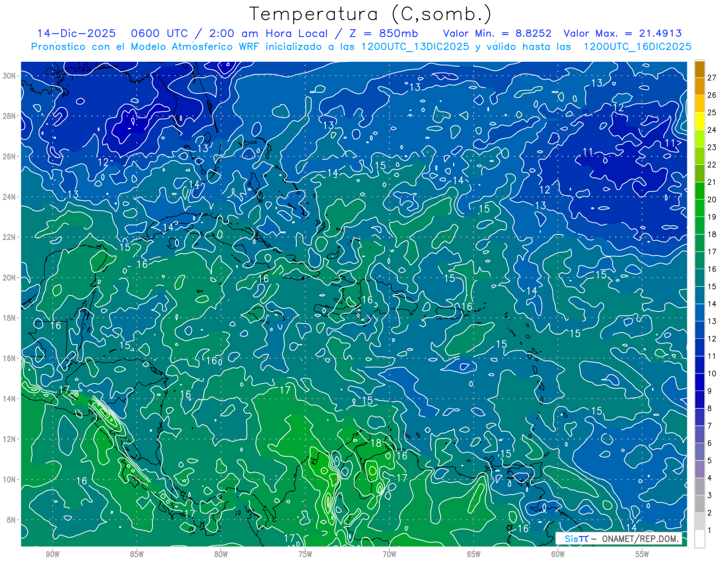728x562 pixels.
Task: Click gray legend swatch between 2 and 3
Action: 699,504
